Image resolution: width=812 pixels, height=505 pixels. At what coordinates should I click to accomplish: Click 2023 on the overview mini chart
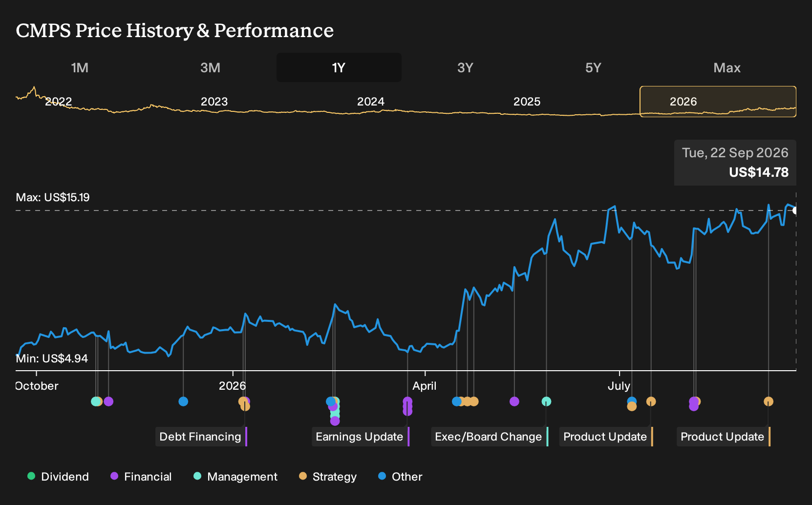tap(214, 102)
